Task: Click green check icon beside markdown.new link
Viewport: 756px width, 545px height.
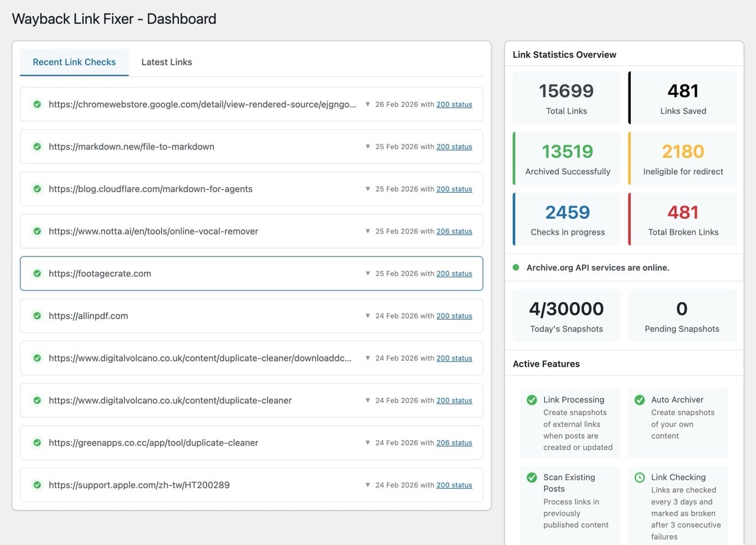Action: click(x=37, y=147)
